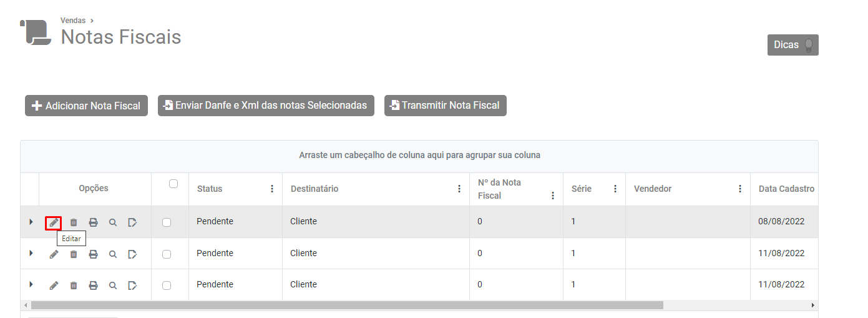Click the printer icon in first row
Viewport: 868px width, 318px height.
[x=93, y=222]
